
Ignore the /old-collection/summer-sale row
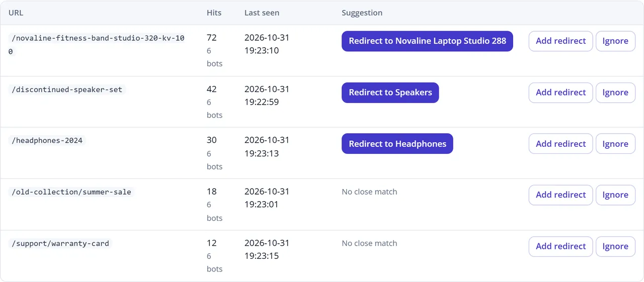615,195
